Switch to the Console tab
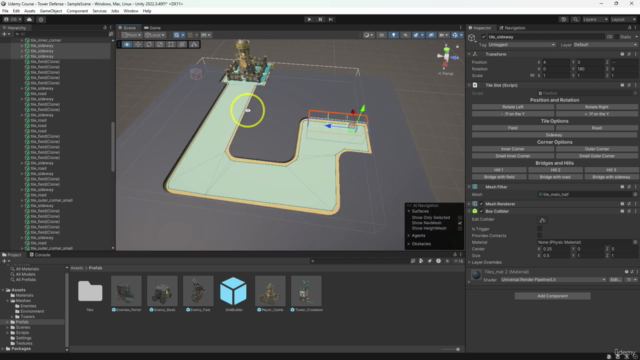Image resolution: width=640 pixels, height=360 pixels. [40, 255]
